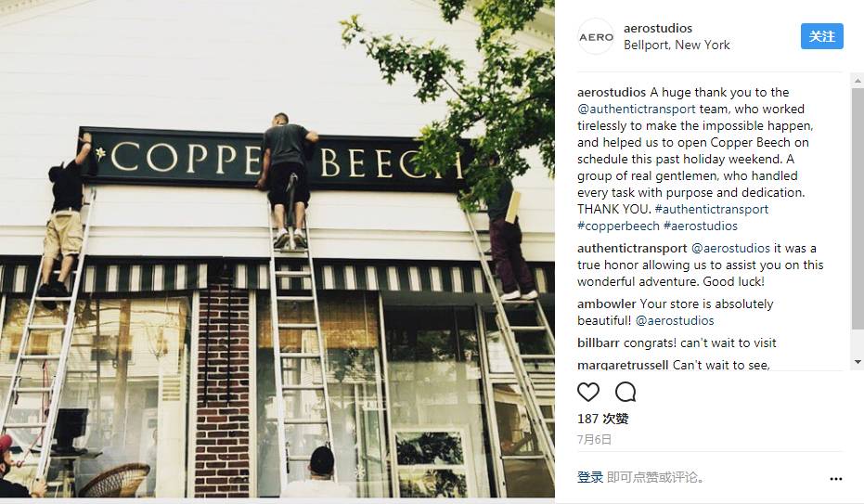
Task: Open the comment speech bubble icon
Action: (625, 393)
